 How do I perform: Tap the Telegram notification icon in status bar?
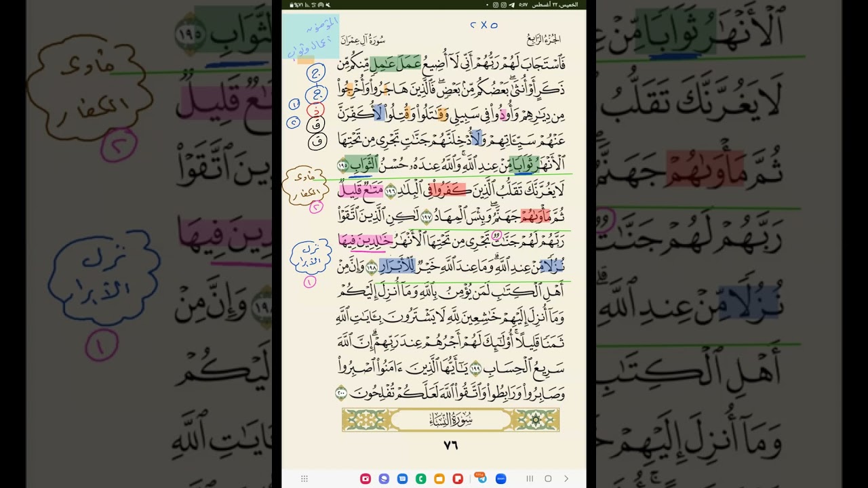point(511,5)
